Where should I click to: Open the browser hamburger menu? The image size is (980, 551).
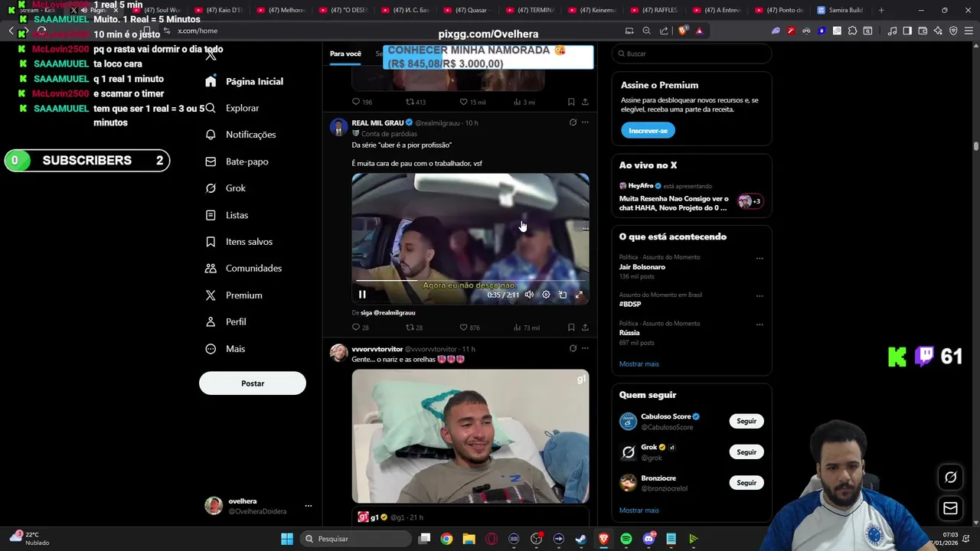[x=969, y=31]
